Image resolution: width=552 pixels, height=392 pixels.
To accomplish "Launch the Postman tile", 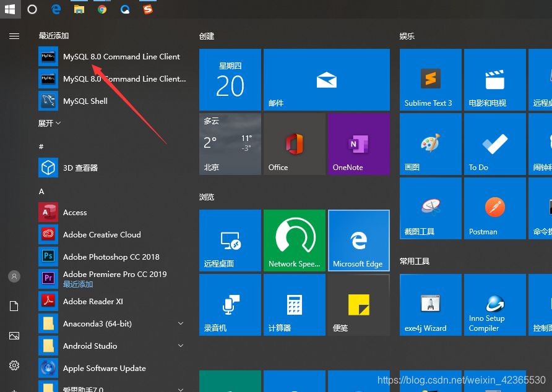I will [x=495, y=208].
